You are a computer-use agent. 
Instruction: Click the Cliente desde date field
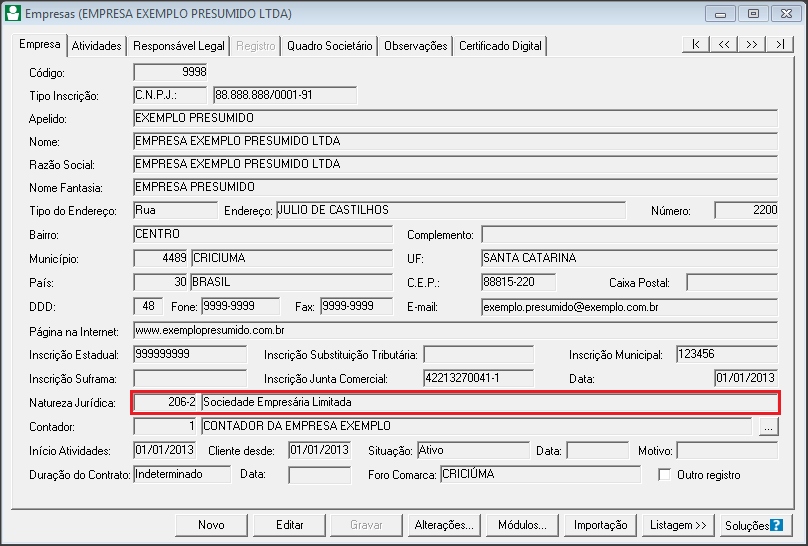tap(319, 450)
